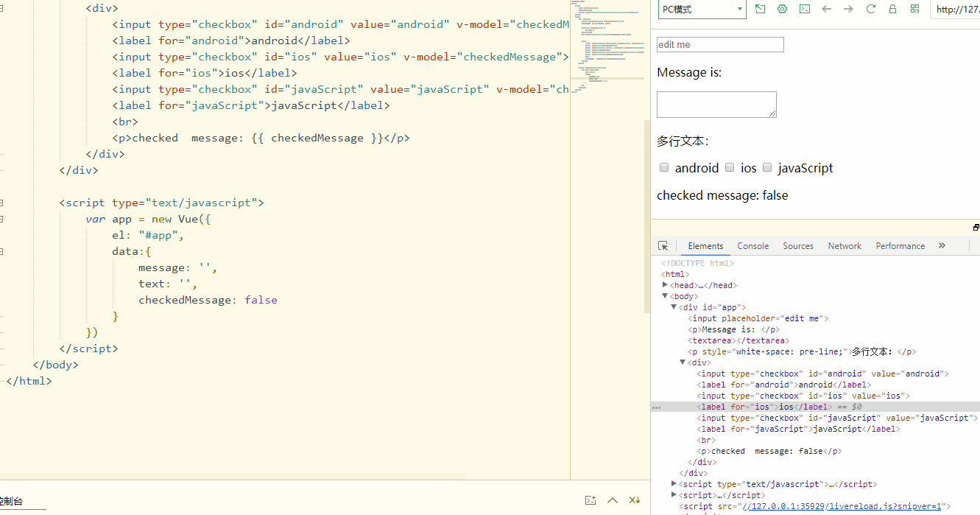Select the label for="javaScript" row in Elements

798,429
